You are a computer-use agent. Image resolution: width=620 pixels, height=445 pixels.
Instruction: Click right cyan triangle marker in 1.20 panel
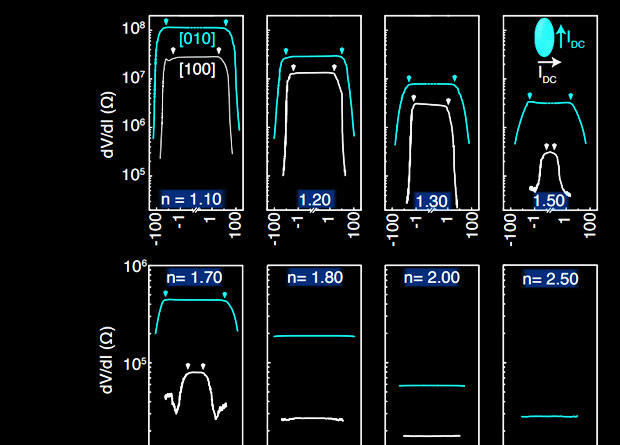[342, 49]
